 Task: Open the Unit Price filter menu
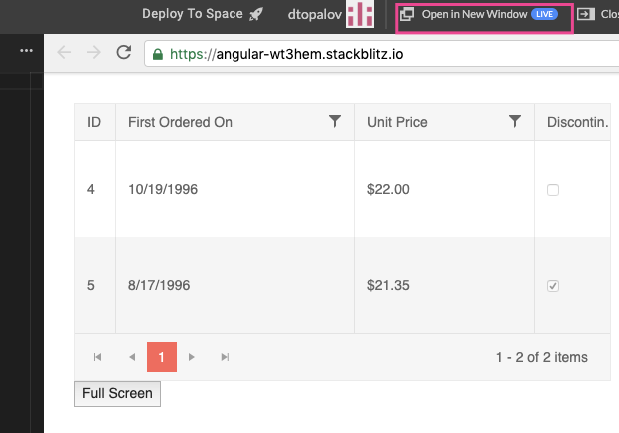[x=515, y=122]
